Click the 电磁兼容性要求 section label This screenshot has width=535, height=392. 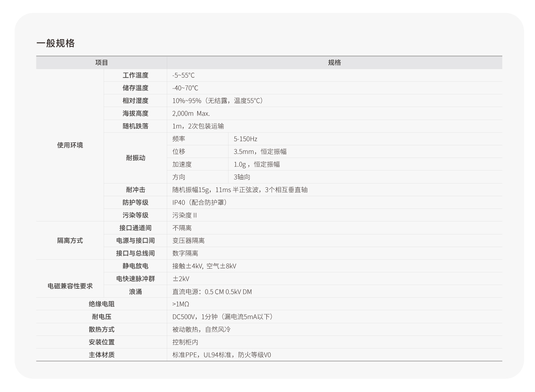coord(69,286)
